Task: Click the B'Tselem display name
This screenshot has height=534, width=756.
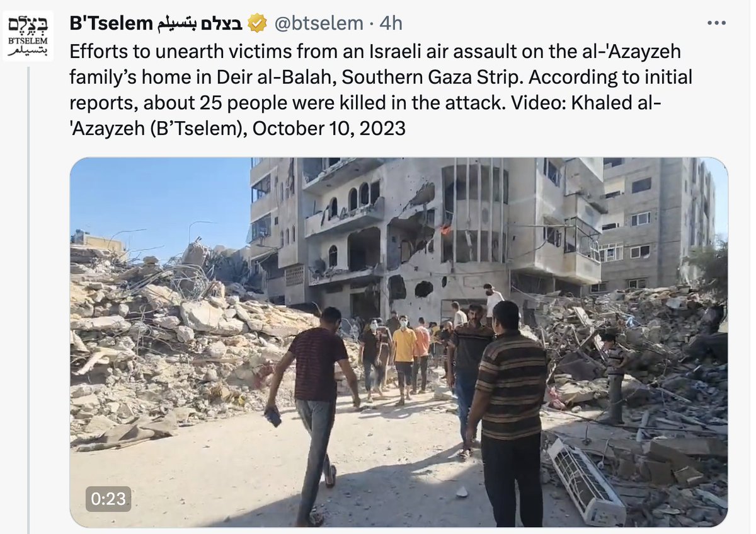Action: tap(112, 23)
